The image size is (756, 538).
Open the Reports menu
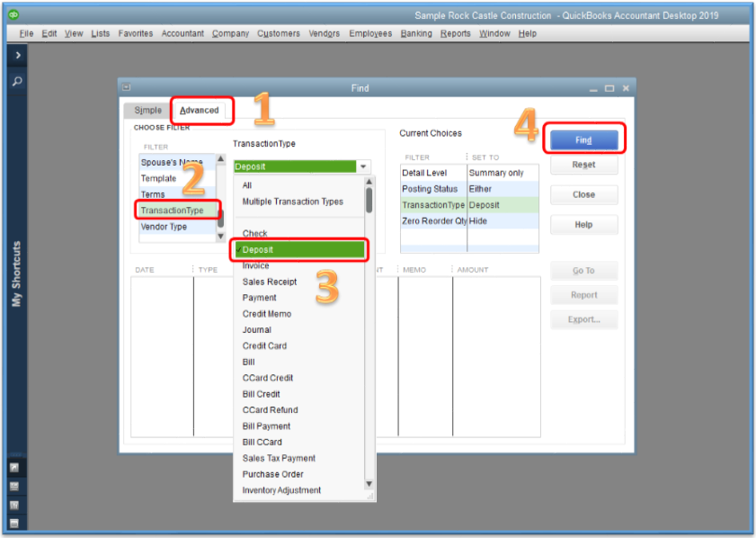click(x=455, y=33)
